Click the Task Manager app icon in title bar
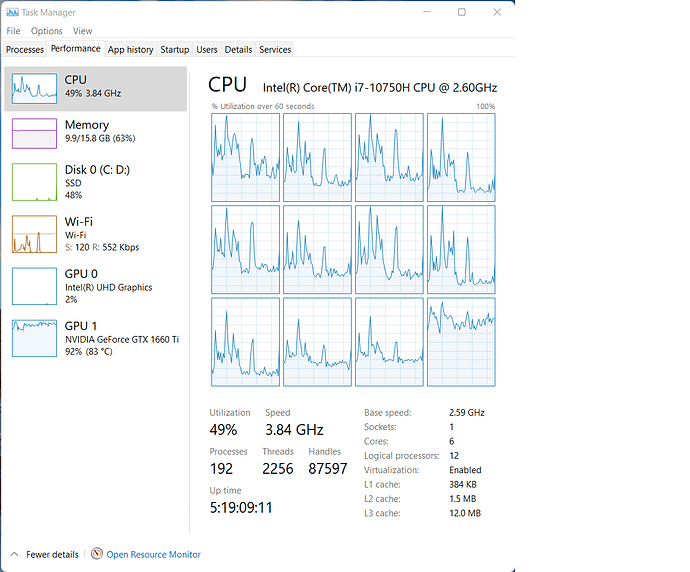Screen dimensions: 690x572 (12, 12)
